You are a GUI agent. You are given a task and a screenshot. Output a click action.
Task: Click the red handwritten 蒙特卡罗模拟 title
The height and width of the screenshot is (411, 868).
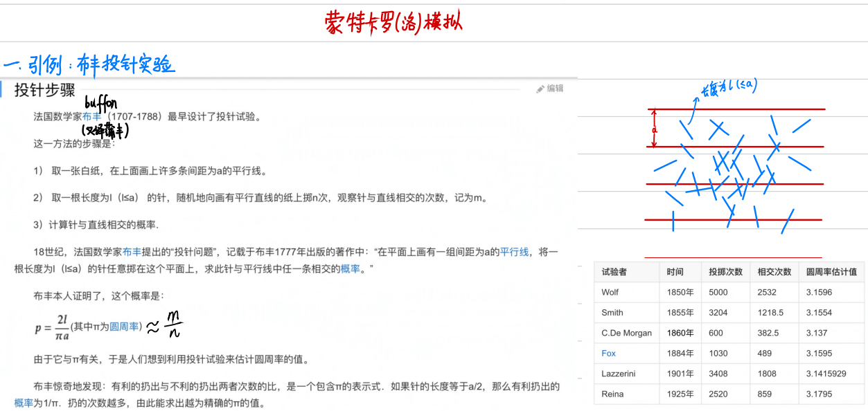pyautogui.click(x=393, y=23)
